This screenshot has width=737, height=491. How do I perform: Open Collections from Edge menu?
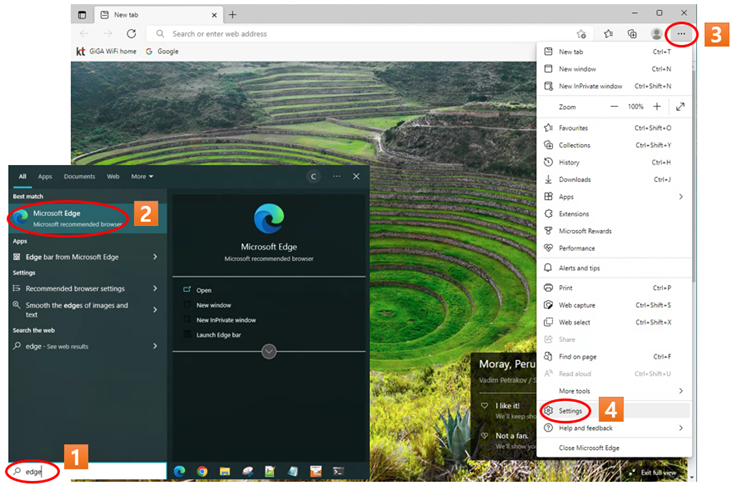click(x=613, y=145)
